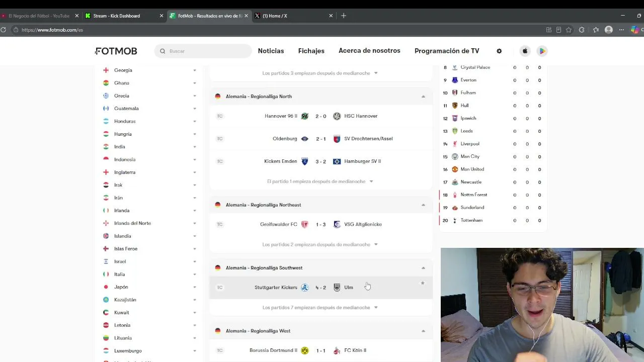Click the HSC Hannover crest
644x362 pixels.
pyautogui.click(x=337, y=116)
